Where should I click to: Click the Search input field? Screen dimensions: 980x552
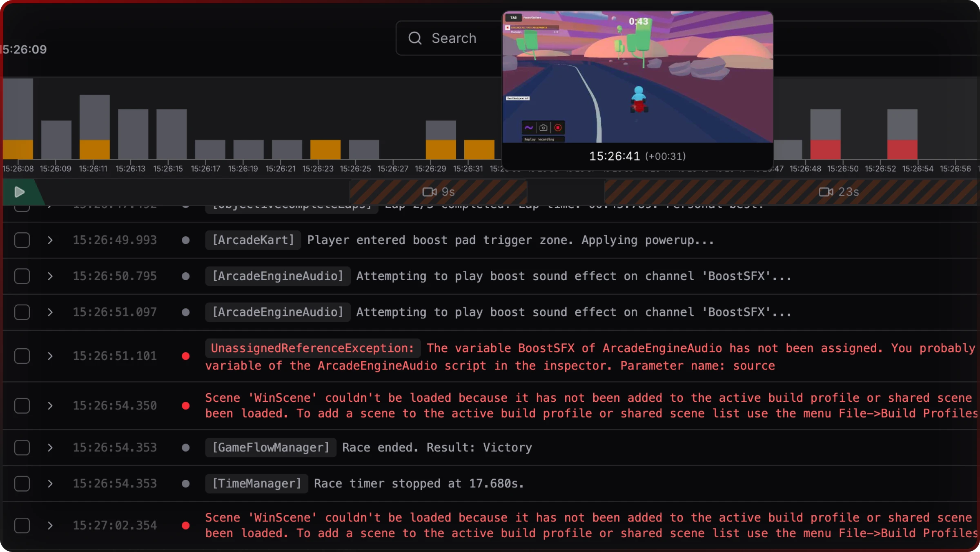pos(449,38)
